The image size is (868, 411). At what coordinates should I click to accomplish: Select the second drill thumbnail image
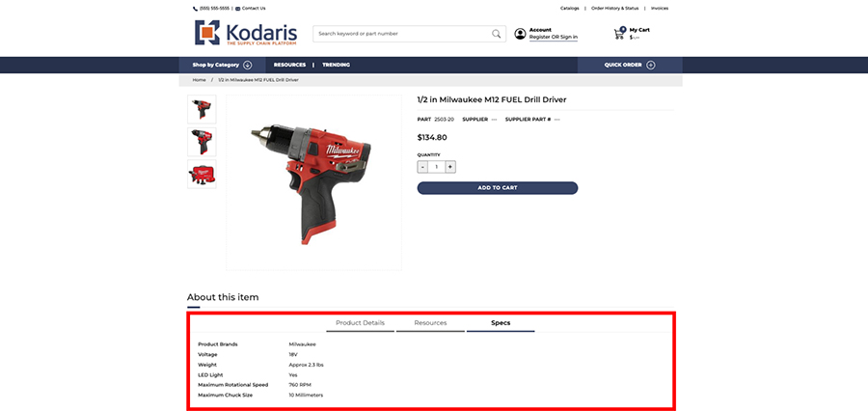[x=202, y=142]
